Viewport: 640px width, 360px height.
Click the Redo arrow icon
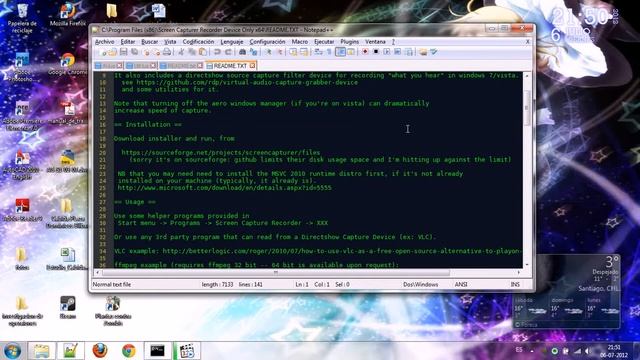[x=228, y=52]
